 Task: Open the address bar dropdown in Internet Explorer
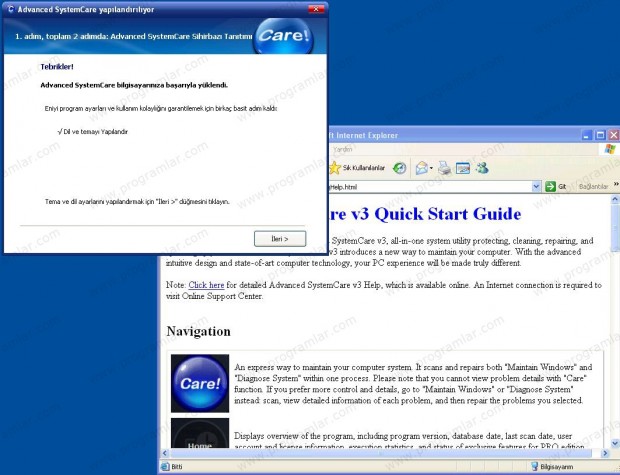pyautogui.click(x=536, y=186)
